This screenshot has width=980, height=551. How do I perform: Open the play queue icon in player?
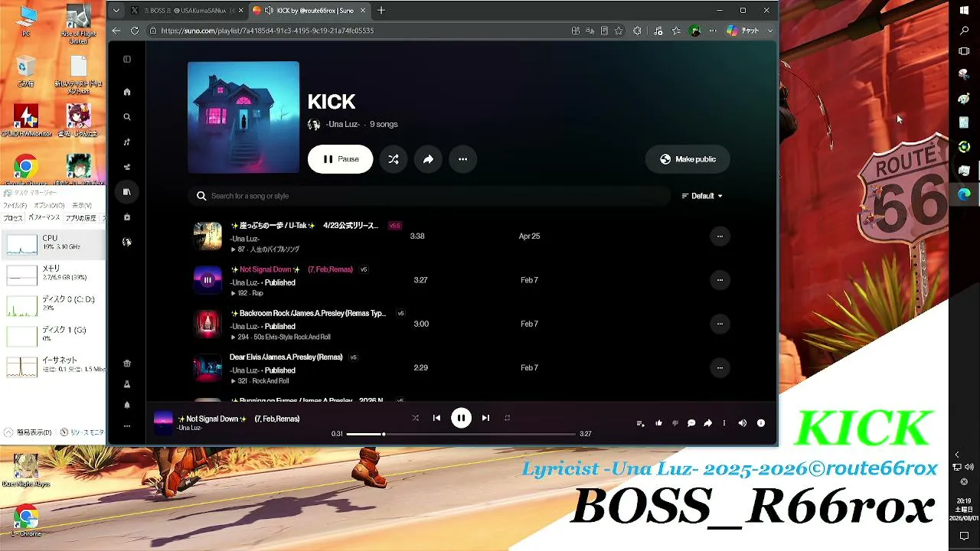[x=641, y=423]
